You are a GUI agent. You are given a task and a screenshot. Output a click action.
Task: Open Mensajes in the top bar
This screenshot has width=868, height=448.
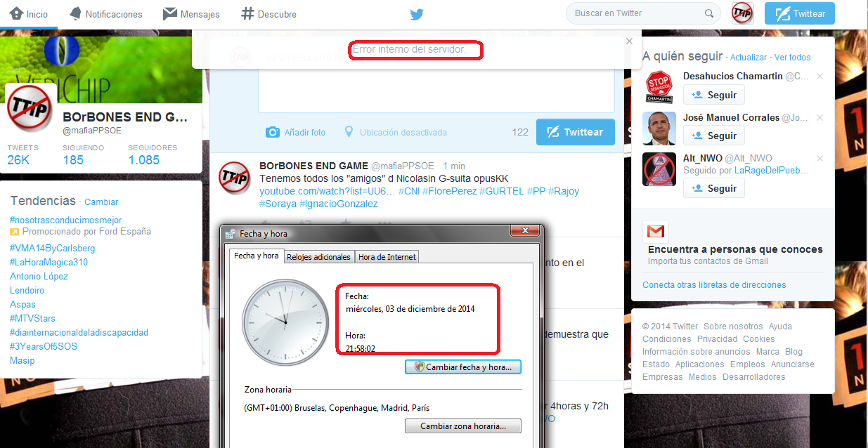[x=191, y=14]
